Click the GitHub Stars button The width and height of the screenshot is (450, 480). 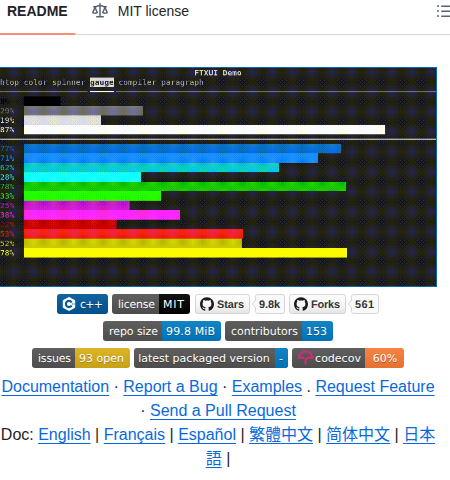point(222,304)
